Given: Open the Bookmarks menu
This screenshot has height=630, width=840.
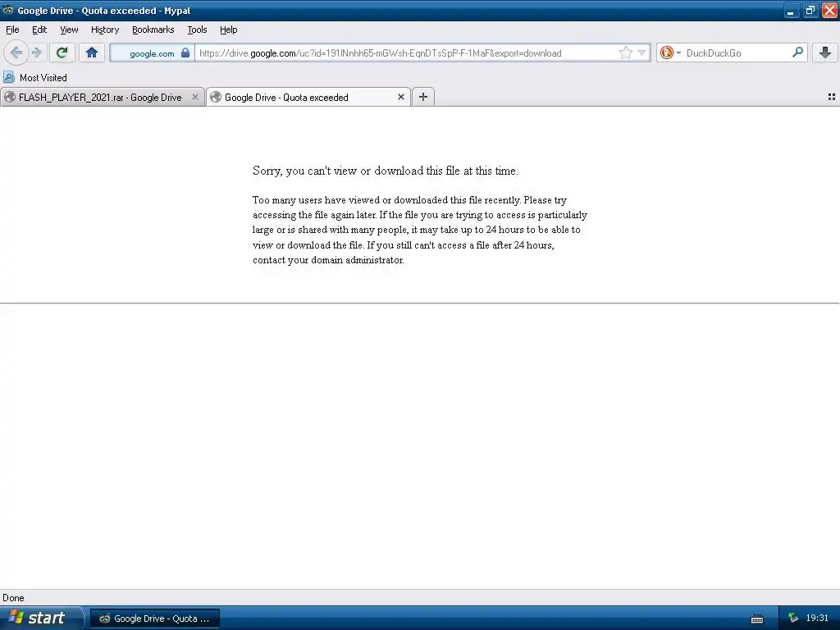Looking at the screenshot, I should 153,30.
